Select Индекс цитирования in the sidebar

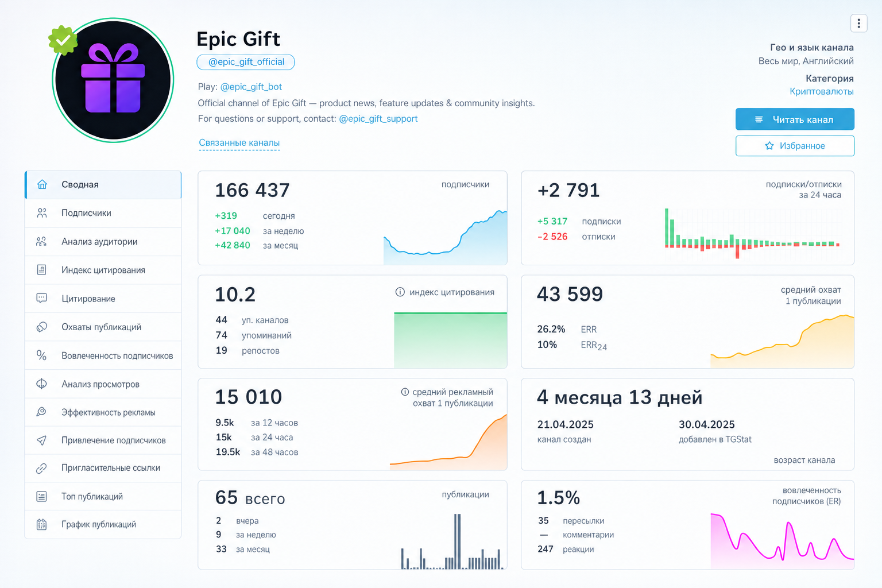103,270
